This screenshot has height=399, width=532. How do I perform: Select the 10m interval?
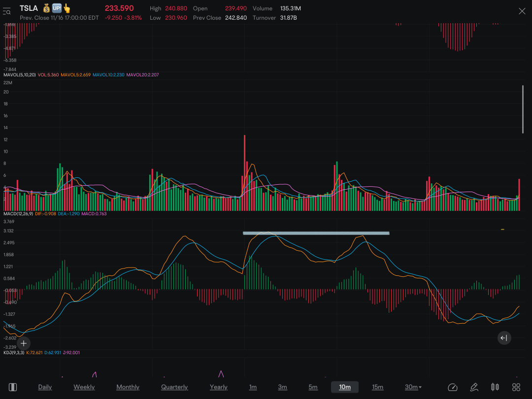tap(345, 387)
